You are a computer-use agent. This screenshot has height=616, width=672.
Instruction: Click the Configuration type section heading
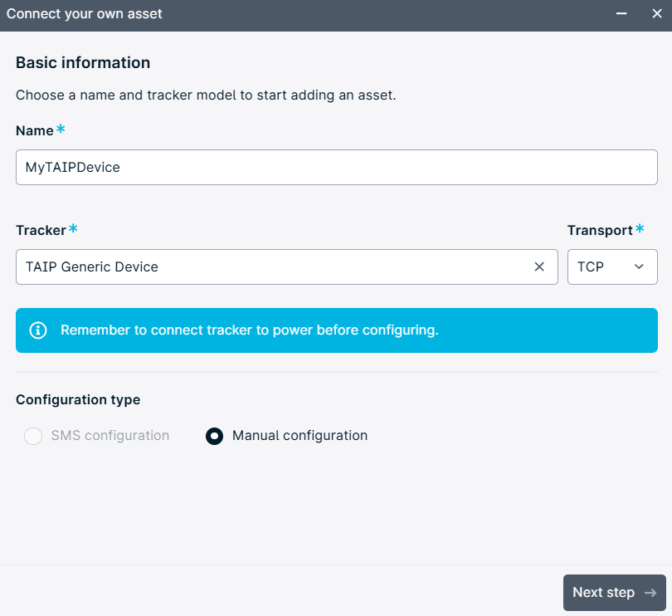(78, 400)
